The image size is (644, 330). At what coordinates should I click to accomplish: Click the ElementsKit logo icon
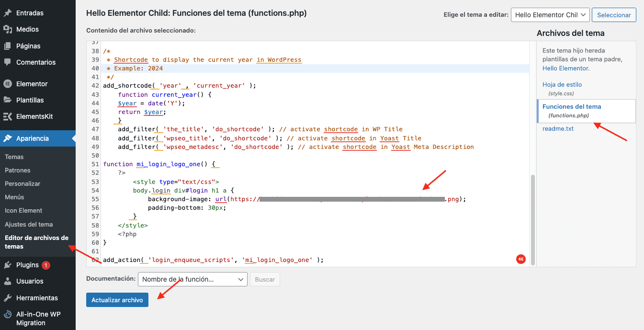coord(8,117)
